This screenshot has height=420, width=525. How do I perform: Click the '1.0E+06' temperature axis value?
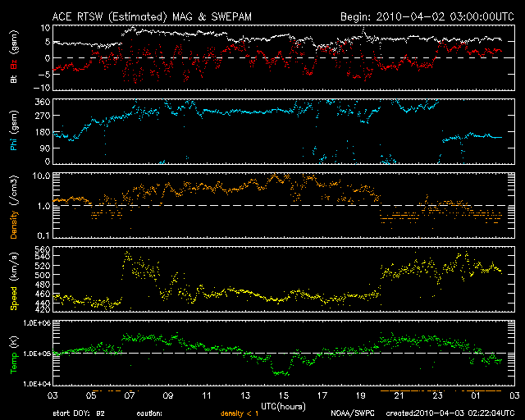(37, 323)
